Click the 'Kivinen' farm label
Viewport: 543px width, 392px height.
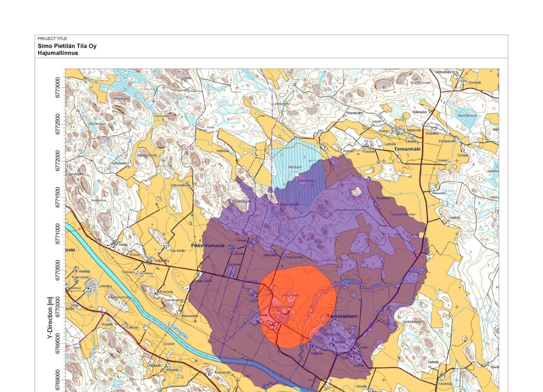coord(349,151)
